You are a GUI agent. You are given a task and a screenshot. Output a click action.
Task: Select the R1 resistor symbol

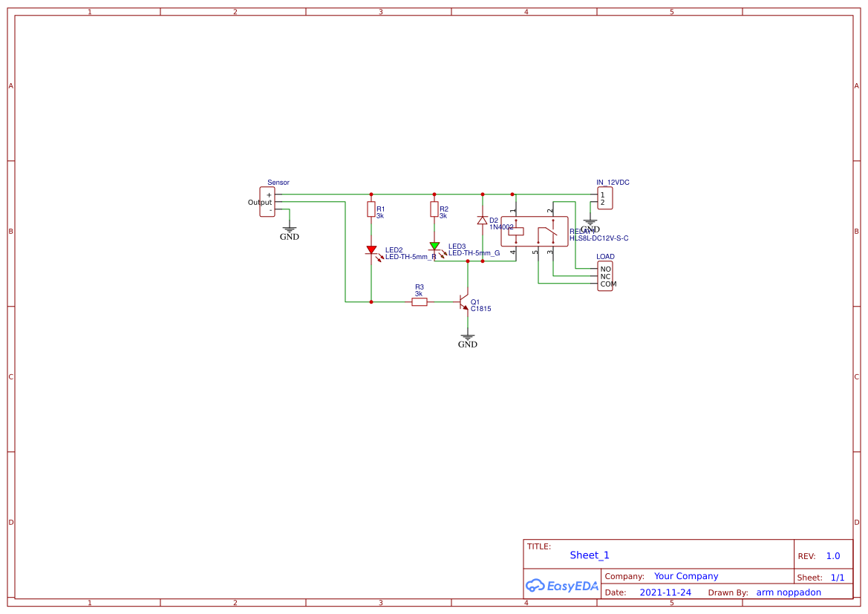tap(371, 209)
